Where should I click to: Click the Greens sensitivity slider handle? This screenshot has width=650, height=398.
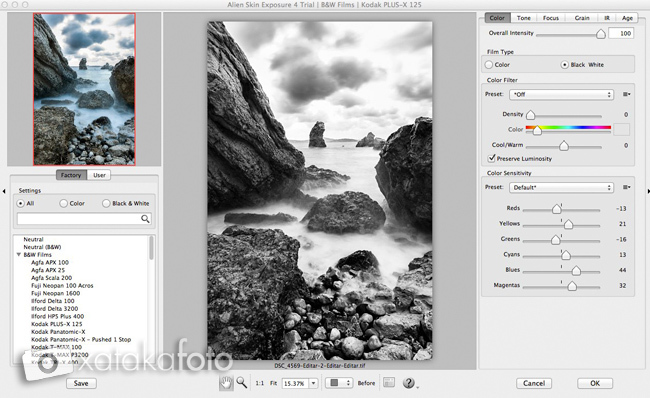click(x=555, y=239)
